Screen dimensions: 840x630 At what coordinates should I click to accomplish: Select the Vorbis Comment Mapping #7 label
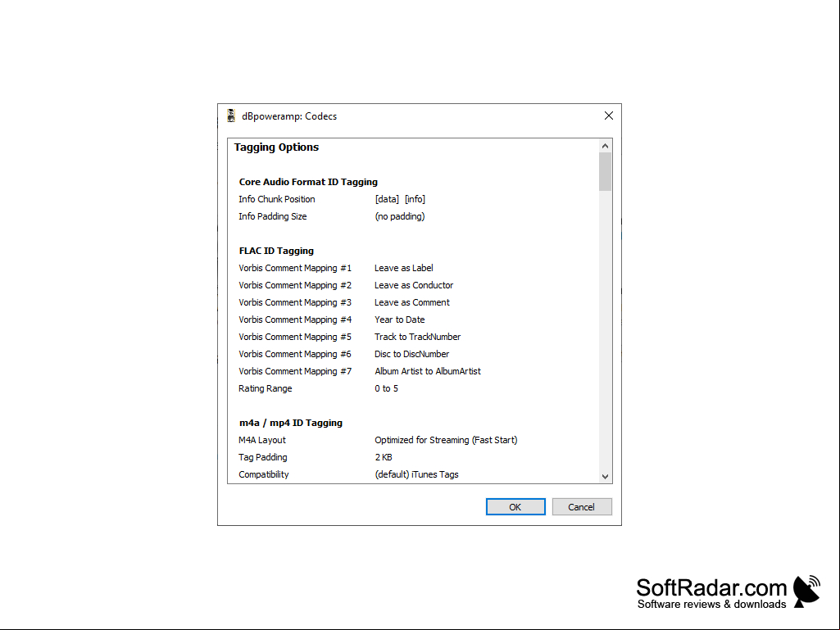point(295,371)
